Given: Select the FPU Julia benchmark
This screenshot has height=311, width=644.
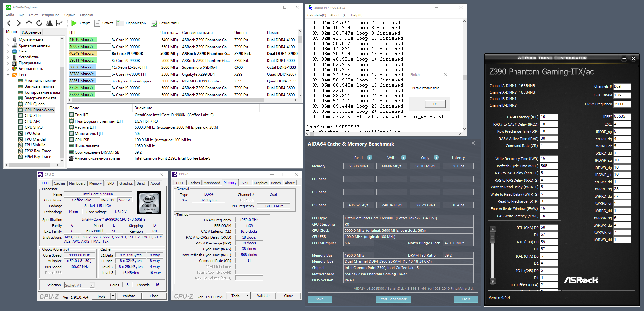Looking at the screenshot, I should (x=32, y=133).
